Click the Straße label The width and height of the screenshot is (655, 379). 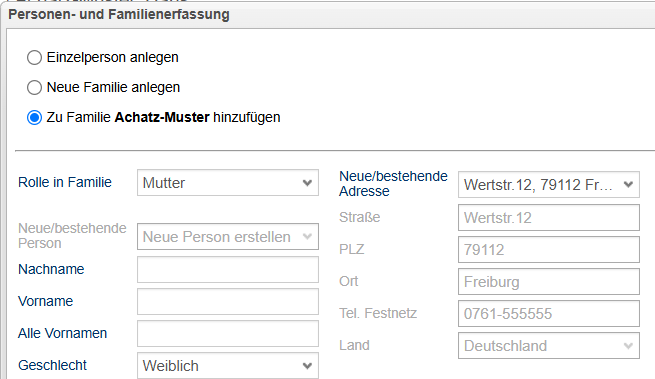point(360,217)
